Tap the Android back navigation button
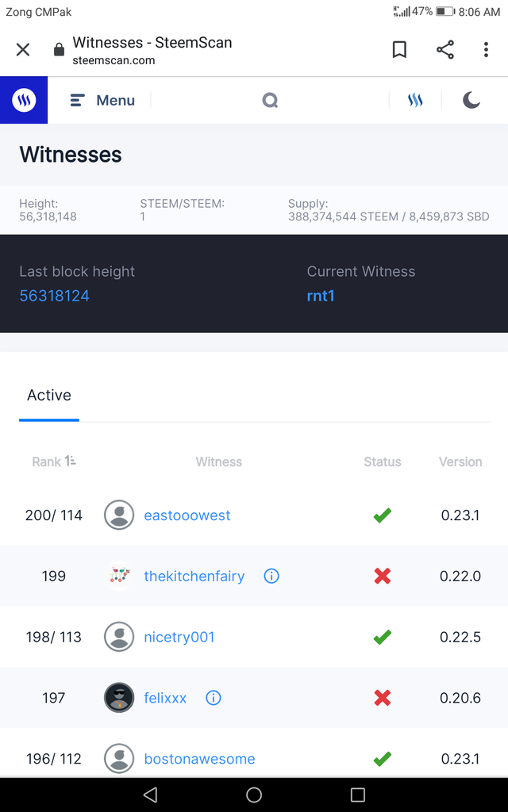The image size is (508, 812). point(150,795)
